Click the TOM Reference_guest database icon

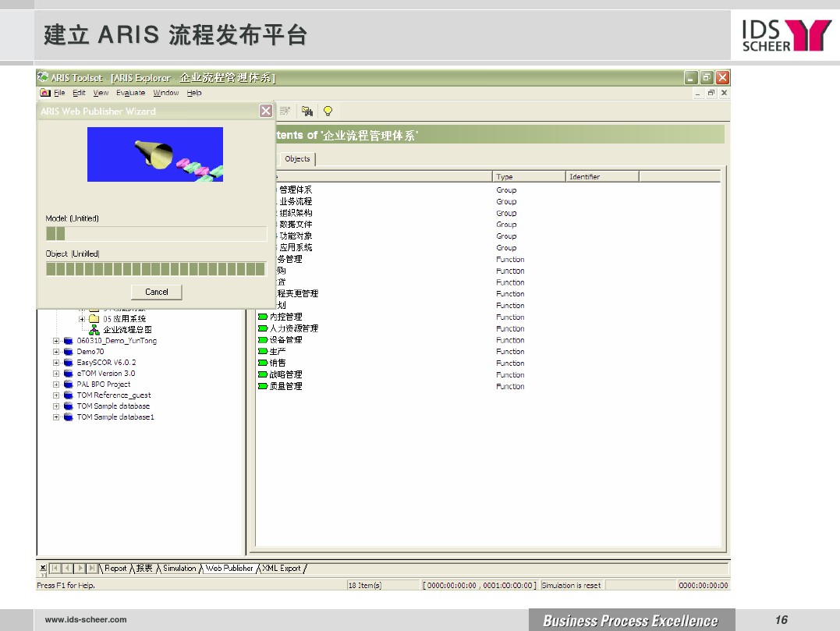[x=68, y=395]
